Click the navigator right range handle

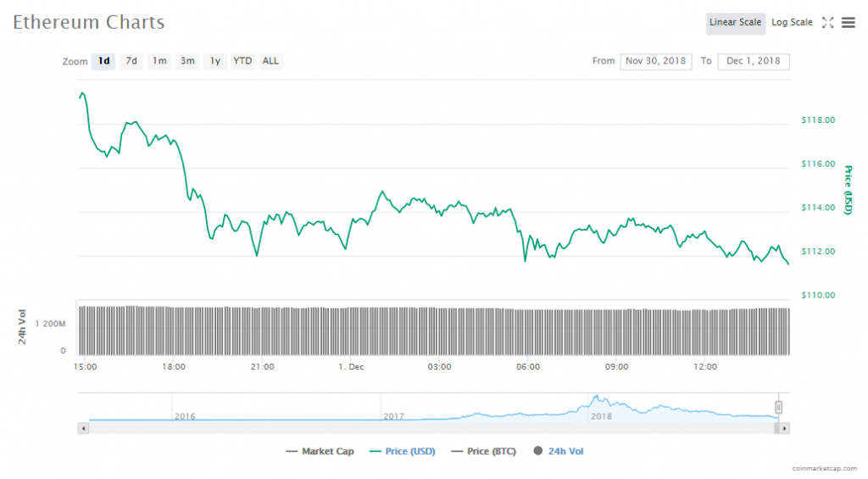click(x=778, y=408)
